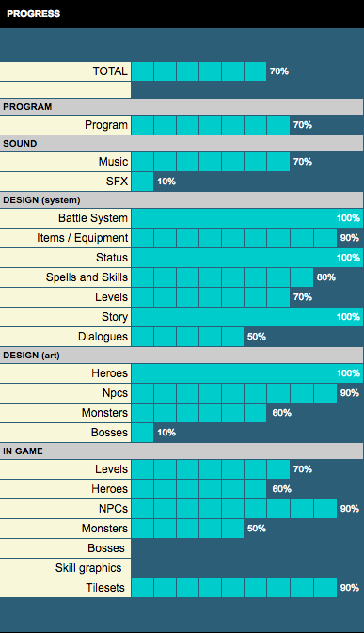
Task: Click the PROGRAM section header
Action: point(182,107)
